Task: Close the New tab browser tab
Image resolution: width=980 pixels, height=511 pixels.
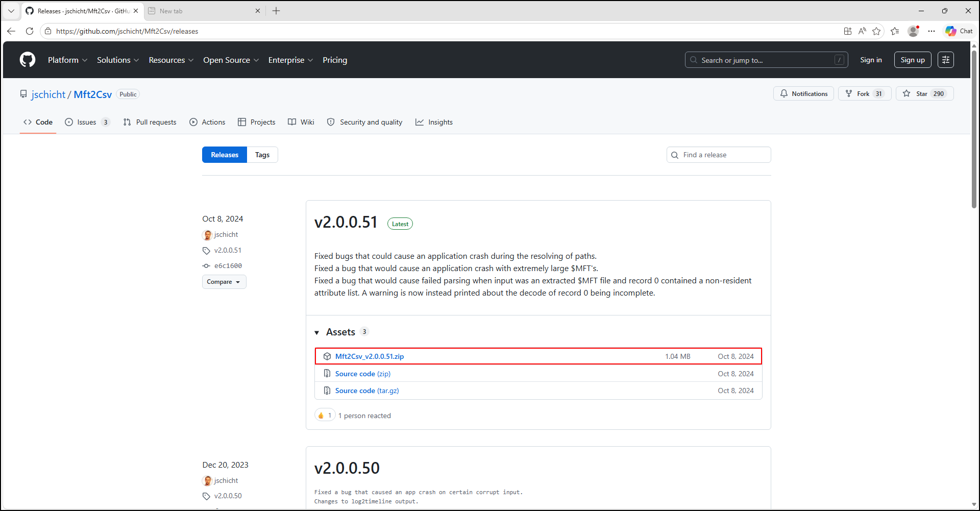Action: click(x=258, y=11)
